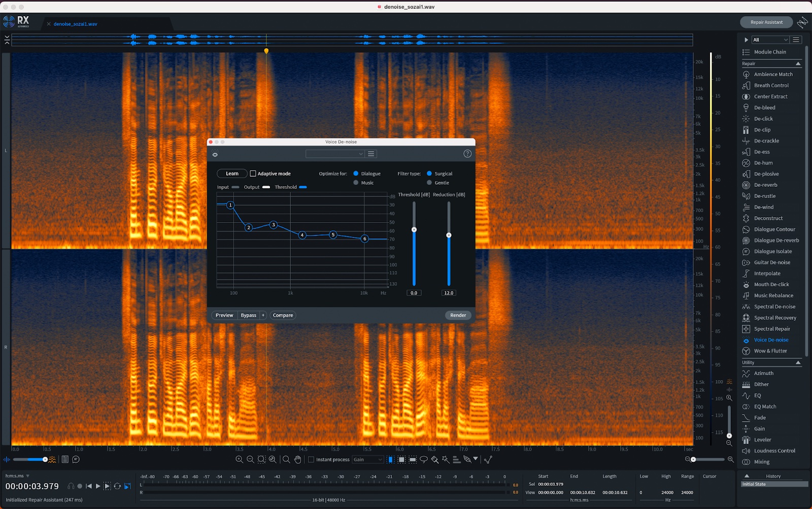Tick the Instant process checkbox

tap(311, 460)
